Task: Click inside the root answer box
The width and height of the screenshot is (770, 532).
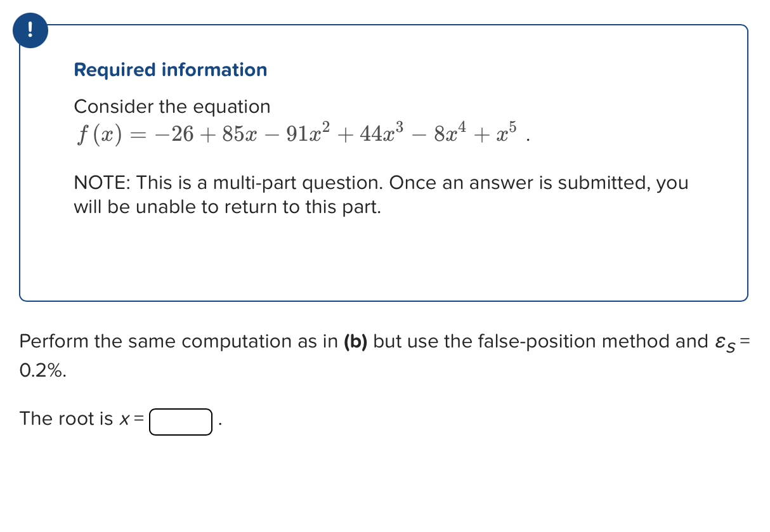Action: click(180, 422)
